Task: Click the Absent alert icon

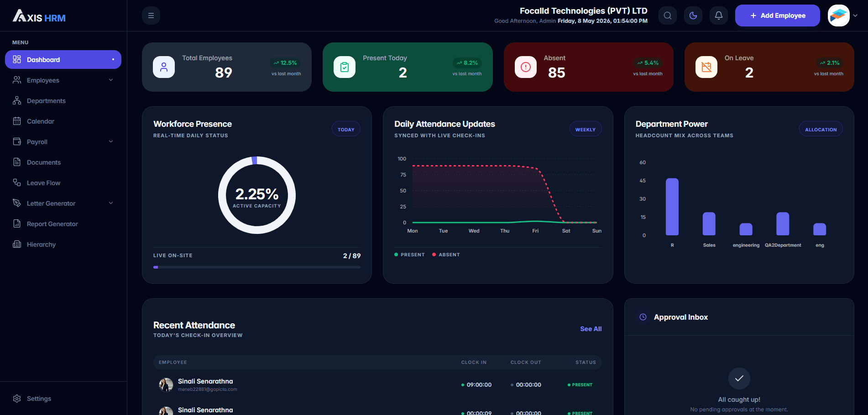Action: coord(526,67)
